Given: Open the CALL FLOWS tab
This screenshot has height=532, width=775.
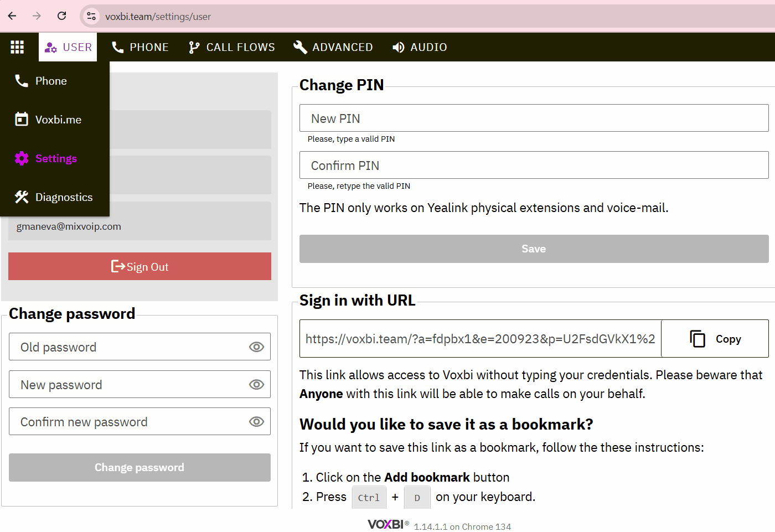Looking at the screenshot, I should pos(231,47).
